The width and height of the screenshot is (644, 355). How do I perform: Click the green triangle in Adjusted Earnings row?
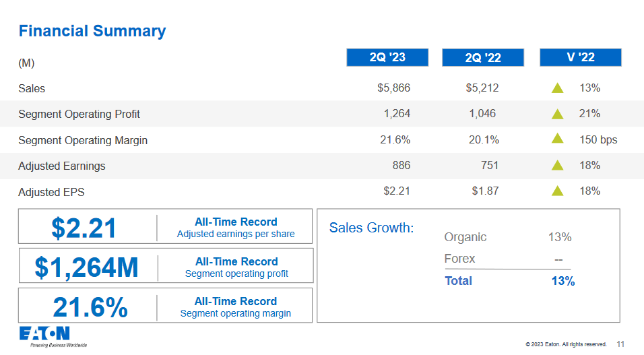click(557, 165)
